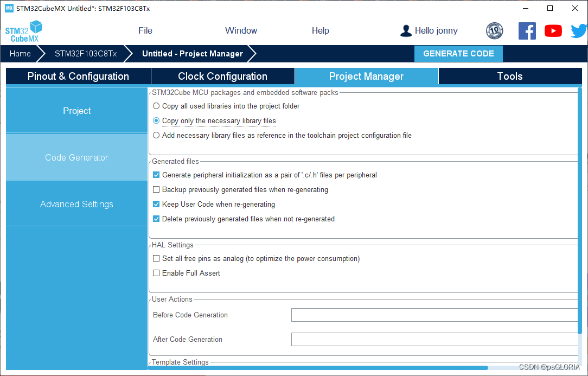This screenshot has height=376, width=588.
Task: Select the Project Manager tab
Action: (x=366, y=76)
